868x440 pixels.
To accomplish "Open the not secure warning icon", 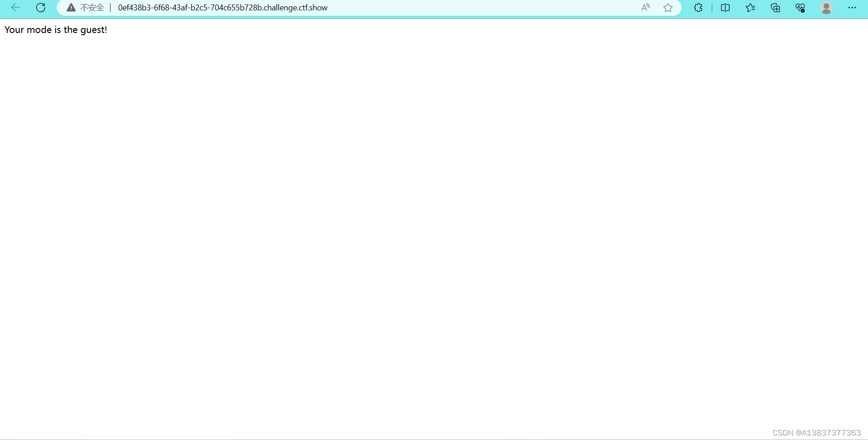I will 71,8.
